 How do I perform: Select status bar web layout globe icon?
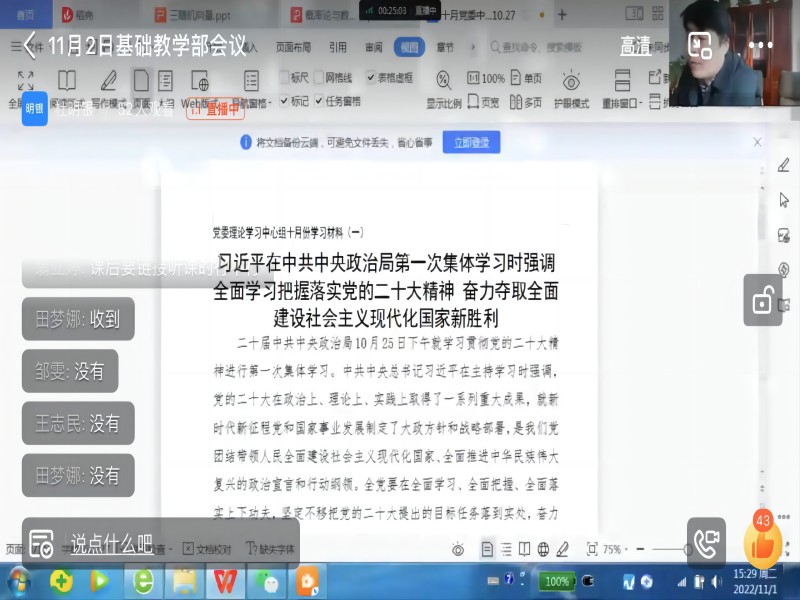pyautogui.click(x=543, y=549)
